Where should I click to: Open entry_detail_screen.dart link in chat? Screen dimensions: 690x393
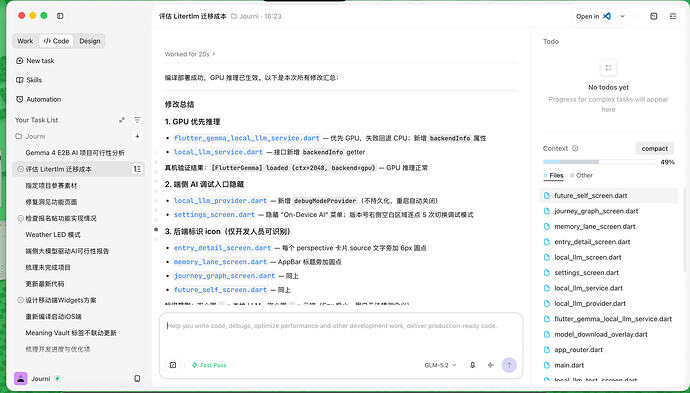point(222,248)
